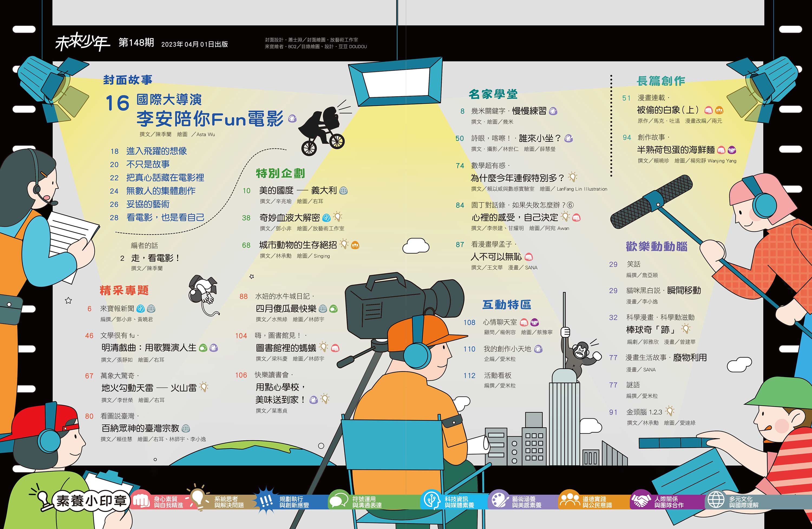Click the title 走，看電影！
The width and height of the screenshot is (812, 529).
click(x=156, y=258)
